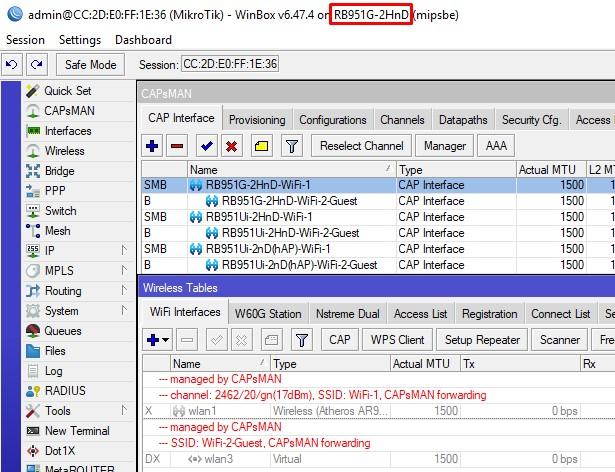Toggle the Safe Mode button
The height and width of the screenshot is (472, 615).
point(90,64)
